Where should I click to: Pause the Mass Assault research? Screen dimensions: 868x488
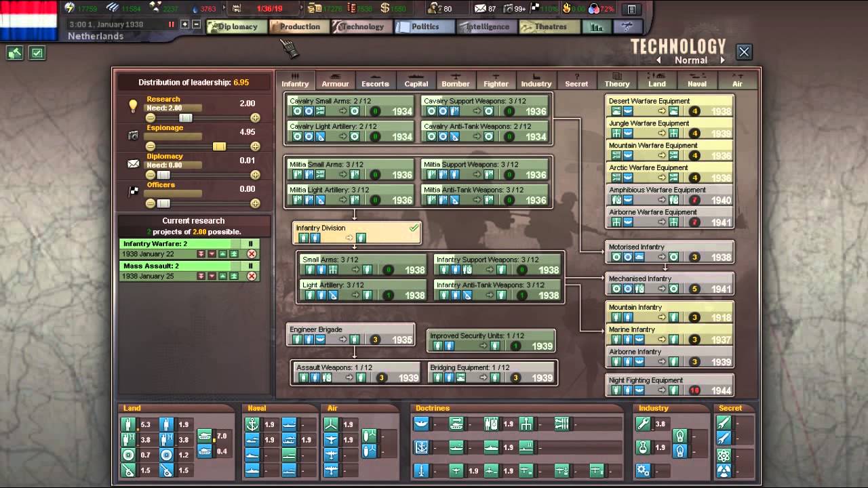(250, 266)
